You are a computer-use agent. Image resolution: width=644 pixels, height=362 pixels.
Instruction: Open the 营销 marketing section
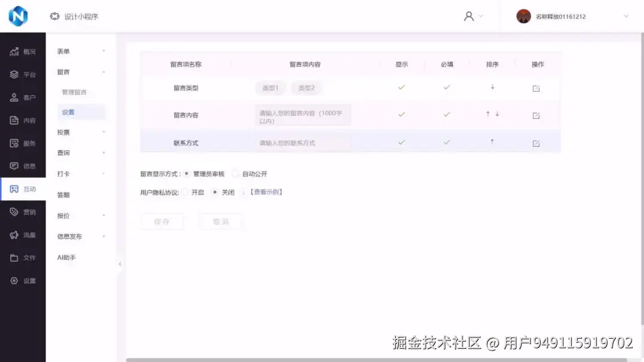[23, 212]
